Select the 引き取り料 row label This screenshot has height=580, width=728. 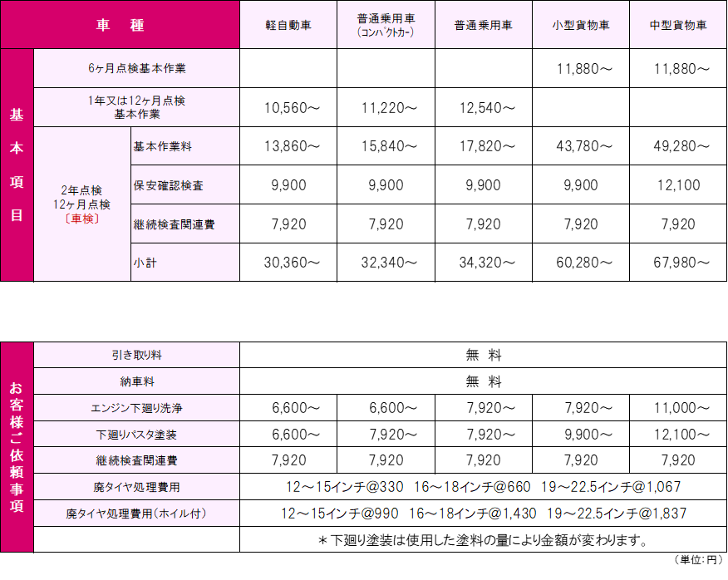(x=136, y=355)
